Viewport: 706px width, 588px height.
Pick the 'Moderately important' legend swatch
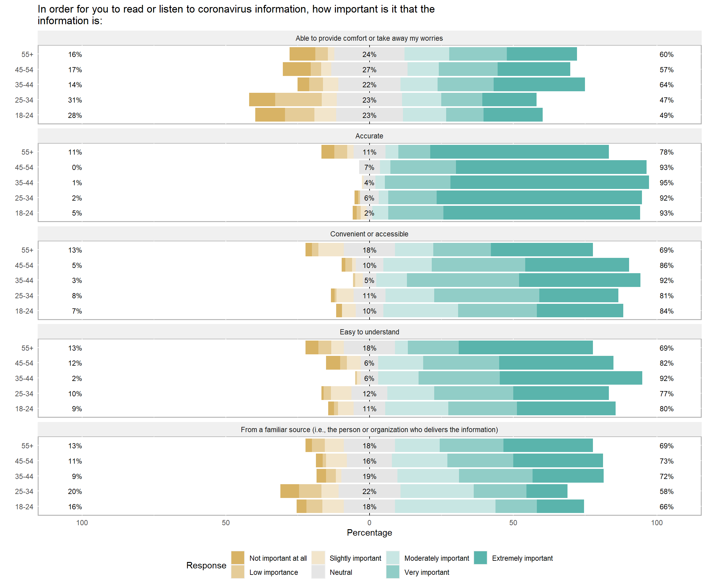click(x=393, y=558)
